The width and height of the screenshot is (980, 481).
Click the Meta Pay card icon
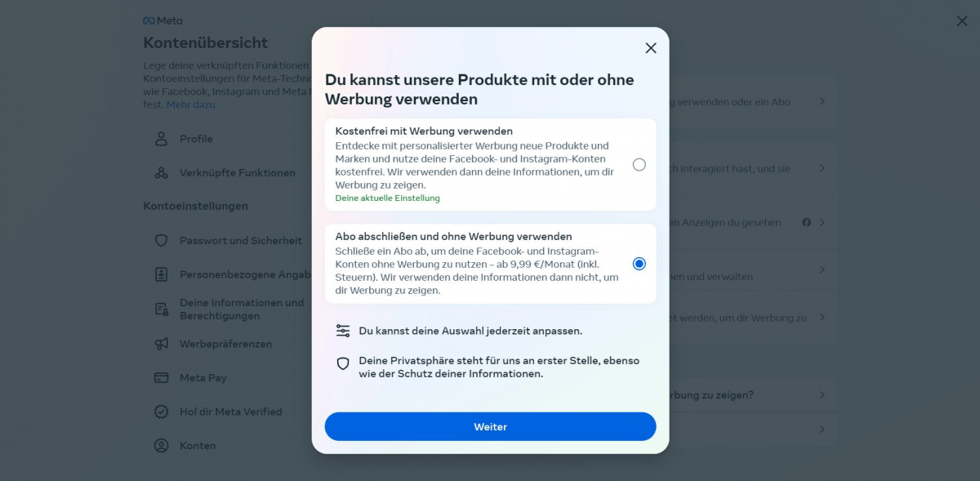click(x=162, y=378)
